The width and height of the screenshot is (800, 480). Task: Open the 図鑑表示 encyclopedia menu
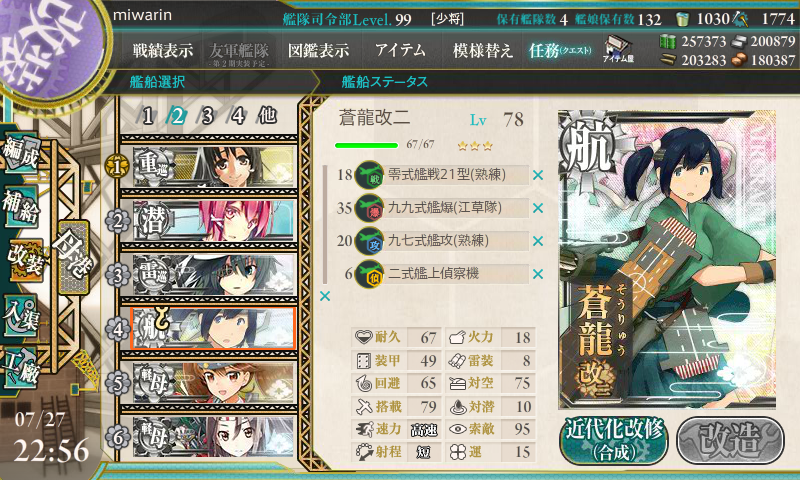click(318, 50)
